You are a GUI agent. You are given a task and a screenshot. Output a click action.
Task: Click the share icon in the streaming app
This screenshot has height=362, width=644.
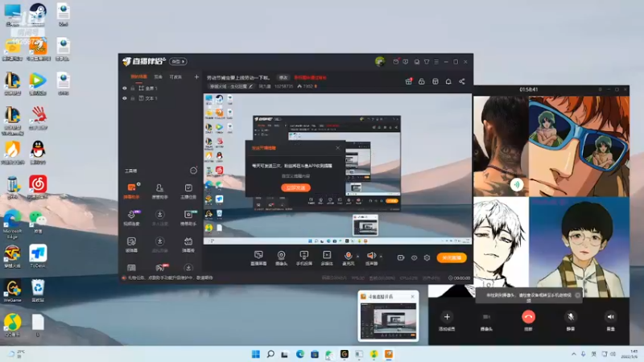click(x=462, y=81)
